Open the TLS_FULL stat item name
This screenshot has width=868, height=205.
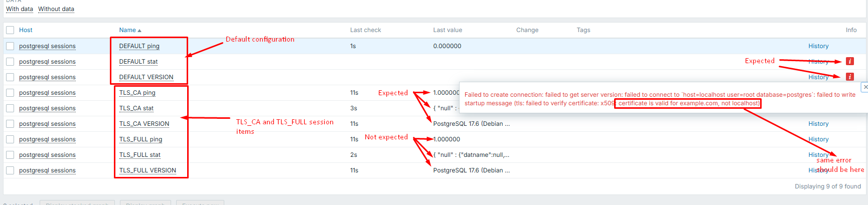coord(139,155)
